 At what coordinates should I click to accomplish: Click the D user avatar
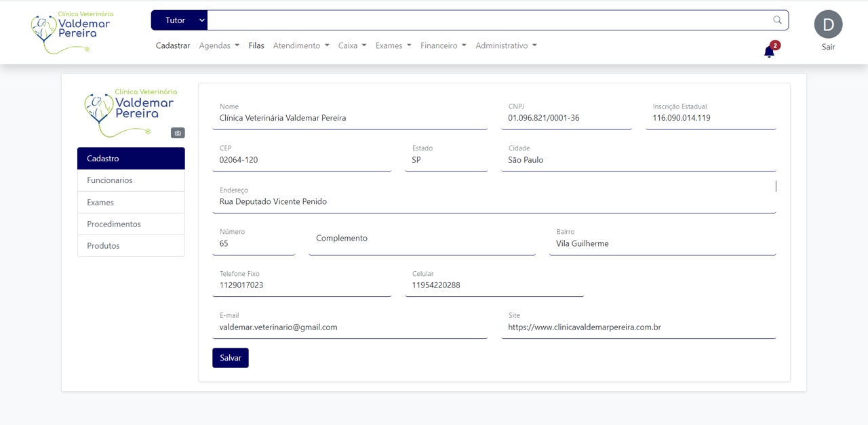(828, 24)
